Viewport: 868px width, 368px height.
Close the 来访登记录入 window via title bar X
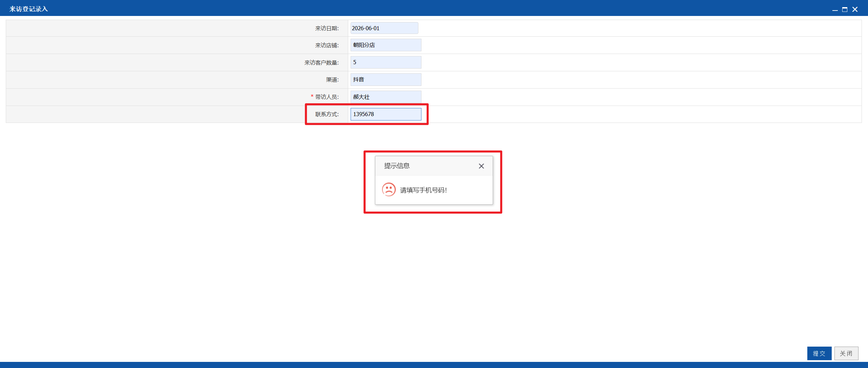[855, 10]
